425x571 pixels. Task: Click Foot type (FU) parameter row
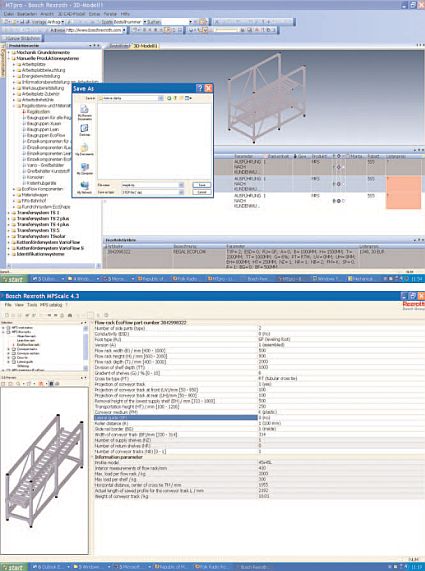click(x=259, y=339)
